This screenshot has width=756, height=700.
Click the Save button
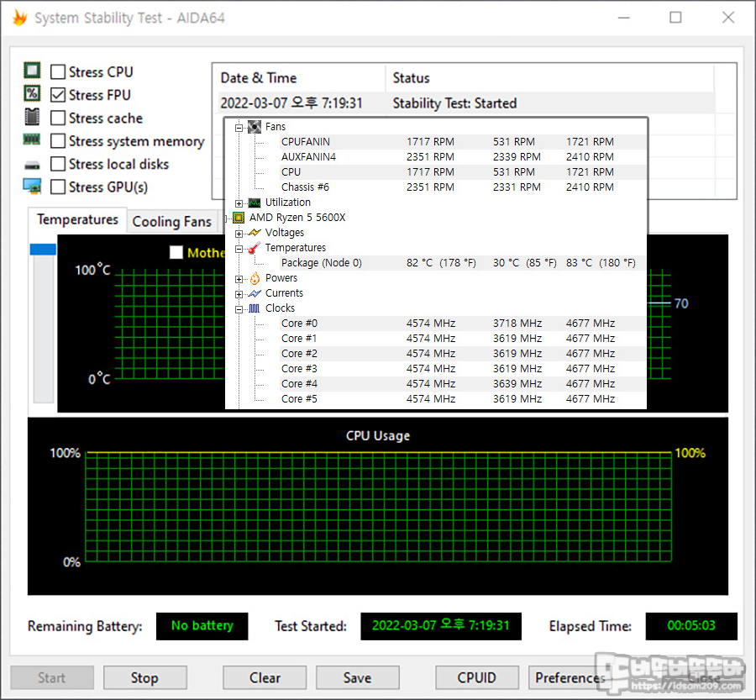(x=357, y=678)
